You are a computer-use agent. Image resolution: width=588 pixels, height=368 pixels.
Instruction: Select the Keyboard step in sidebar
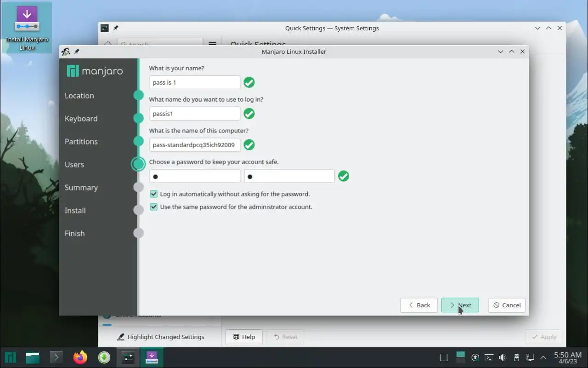pos(81,119)
